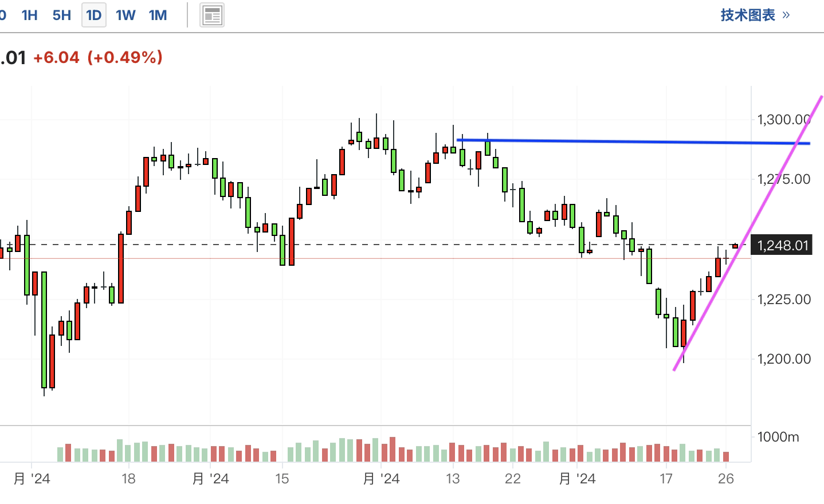Click the date label 18 on axis
Viewport: 824px width, 504px height.
coord(128,479)
